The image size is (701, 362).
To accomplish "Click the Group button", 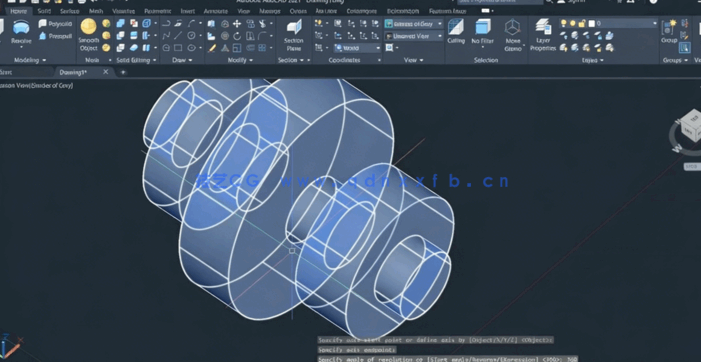I will click(669, 31).
